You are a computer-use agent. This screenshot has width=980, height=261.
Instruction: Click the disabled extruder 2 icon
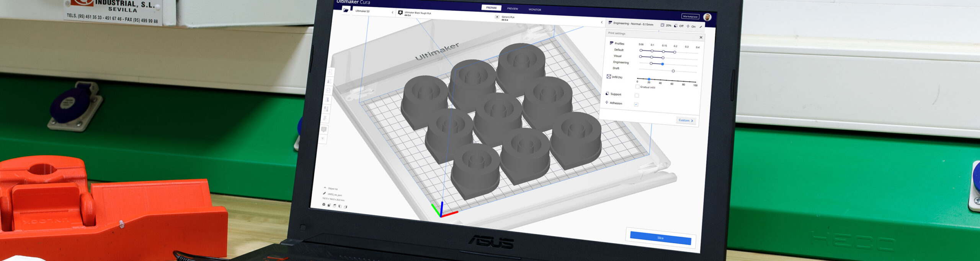click(x=497, y=17)
